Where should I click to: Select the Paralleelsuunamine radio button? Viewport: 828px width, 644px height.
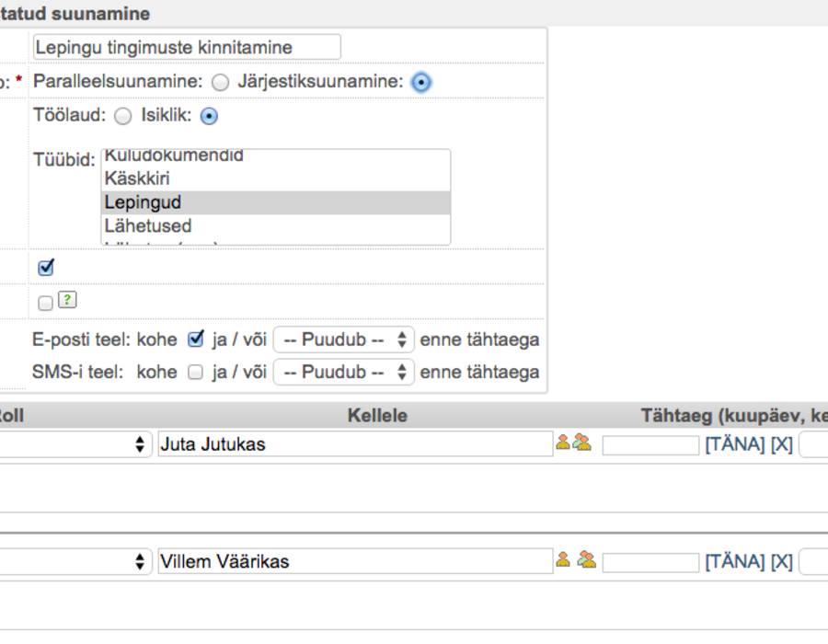point(220,83)
